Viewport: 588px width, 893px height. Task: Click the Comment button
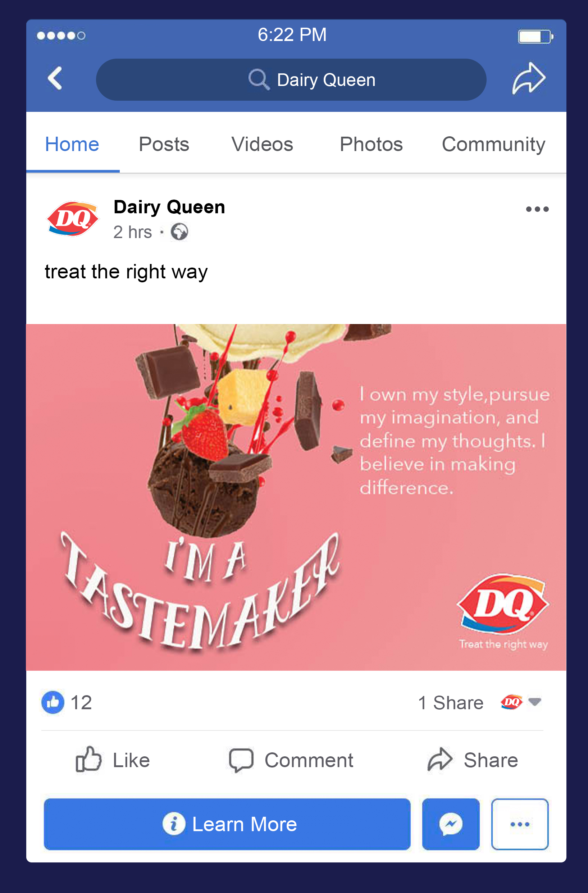(291, 760)
